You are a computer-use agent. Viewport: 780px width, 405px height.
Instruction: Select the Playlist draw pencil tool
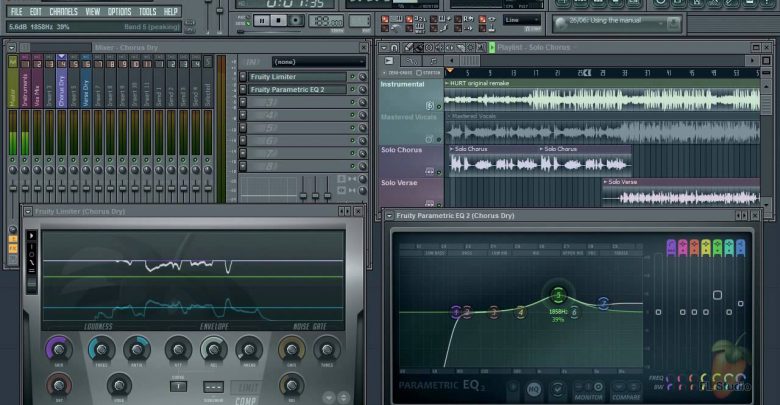pyautogui.click(x=409, y=48)
